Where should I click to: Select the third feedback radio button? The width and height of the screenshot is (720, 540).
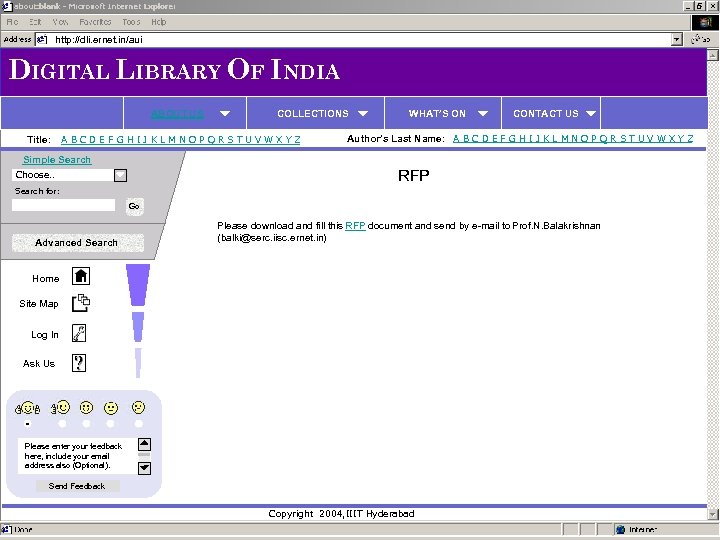tap(86, 424)
